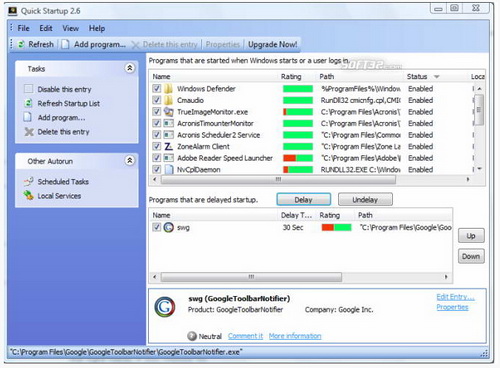Uncheck the swg delayed entry checkbox

coord(157,227)
